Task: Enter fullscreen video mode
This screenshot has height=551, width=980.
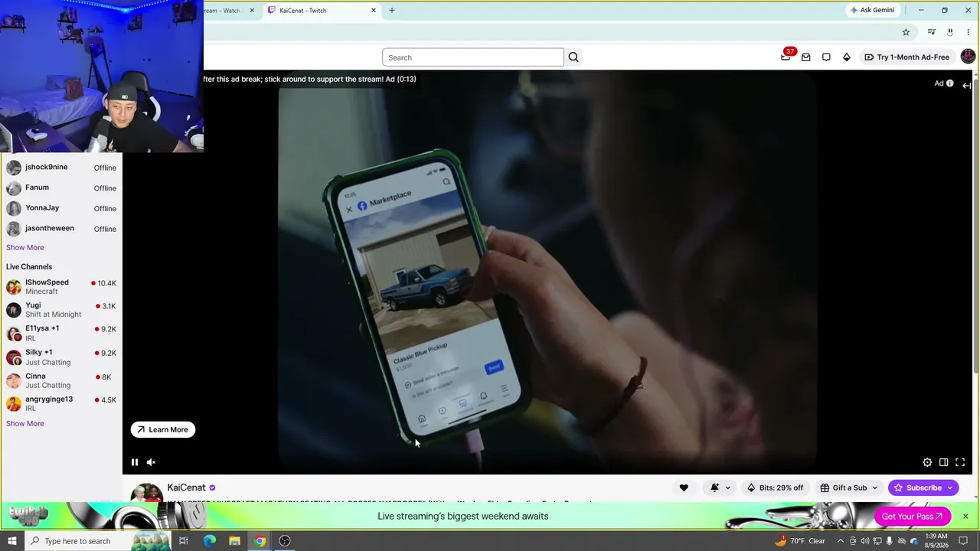Action: click(x=960, y=462)
